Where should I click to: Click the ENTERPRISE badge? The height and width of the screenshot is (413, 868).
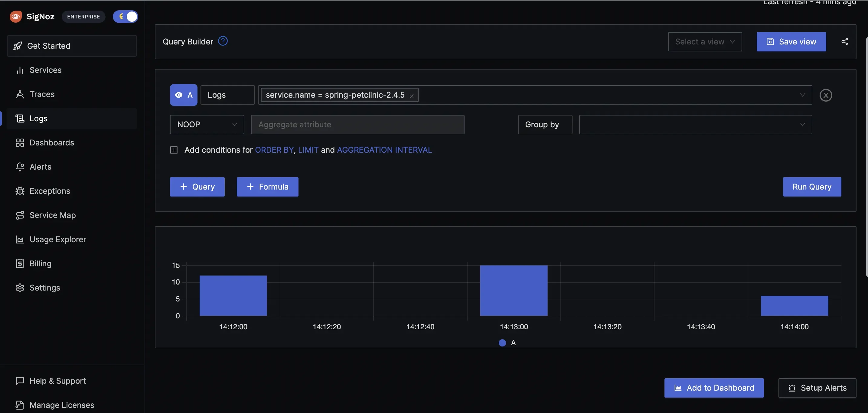tap(83, 17)
